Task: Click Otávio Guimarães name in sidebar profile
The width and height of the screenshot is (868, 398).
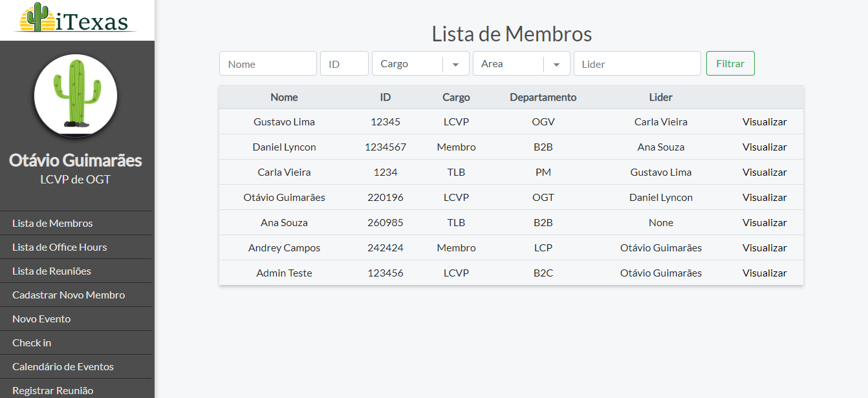Action: [x=76, y=160]
